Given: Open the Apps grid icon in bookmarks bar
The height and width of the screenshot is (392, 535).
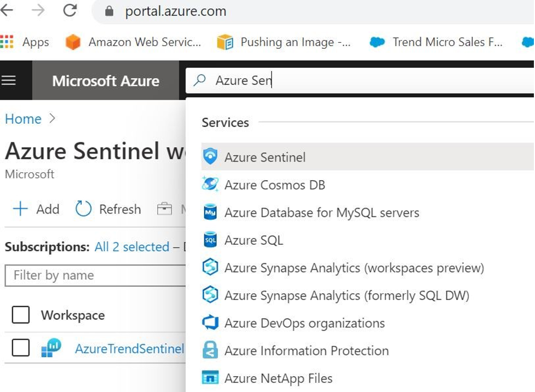Looking at the screenshot, I should tap(7, 42).
